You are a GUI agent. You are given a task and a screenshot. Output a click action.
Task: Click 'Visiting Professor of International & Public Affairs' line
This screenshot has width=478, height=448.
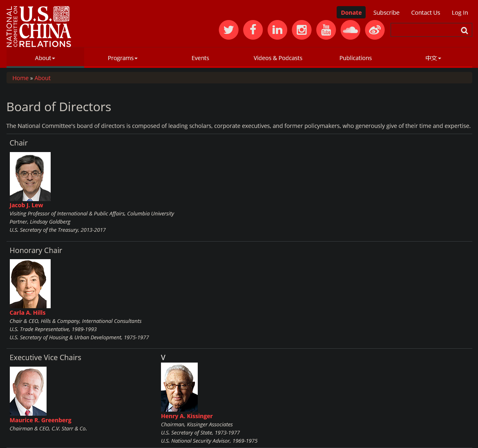[92, 213]
